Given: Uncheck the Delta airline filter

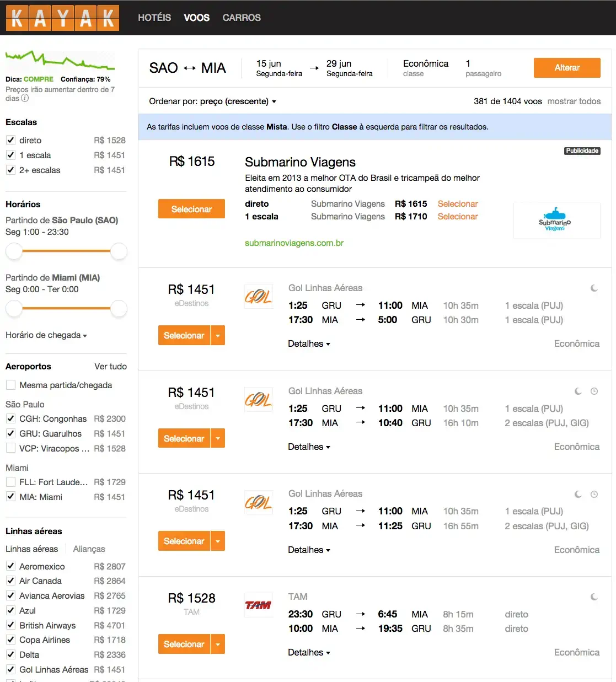Looking at the screenshot, I should (10, 654).
